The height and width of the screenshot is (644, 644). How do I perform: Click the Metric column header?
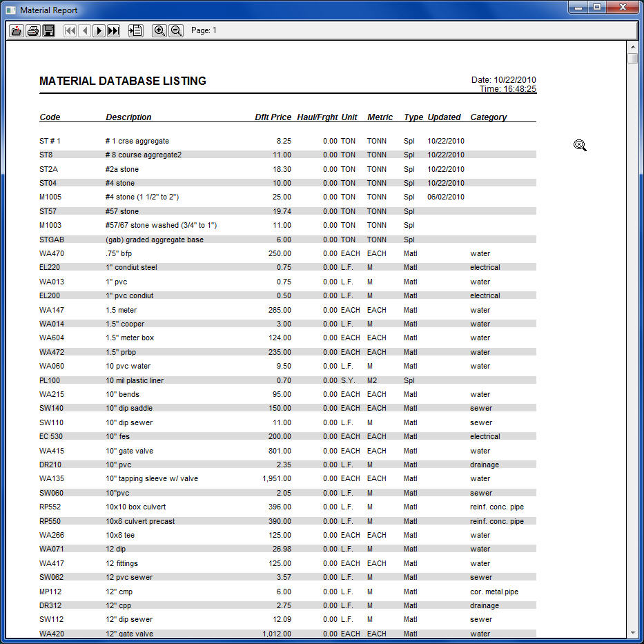pos(380,117)
